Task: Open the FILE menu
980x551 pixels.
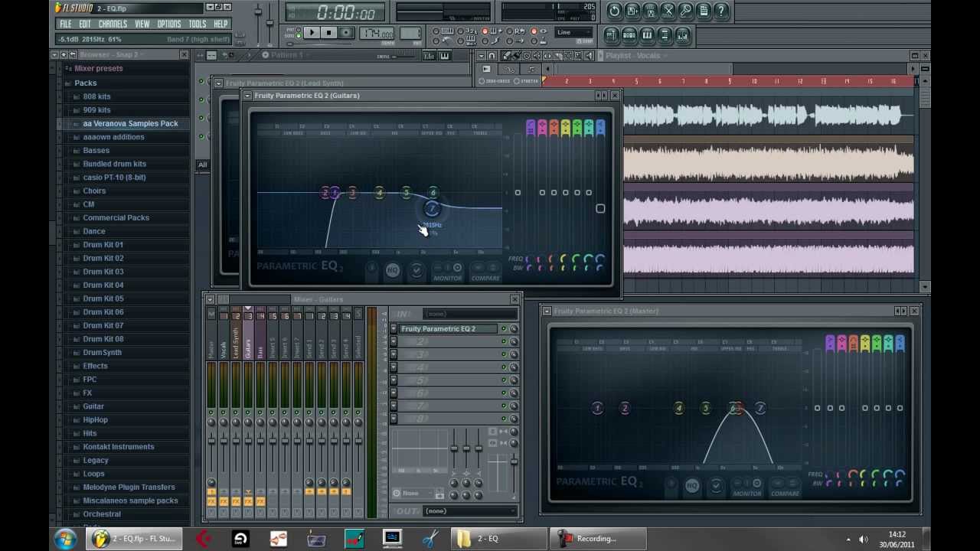Action: [66, 24]
